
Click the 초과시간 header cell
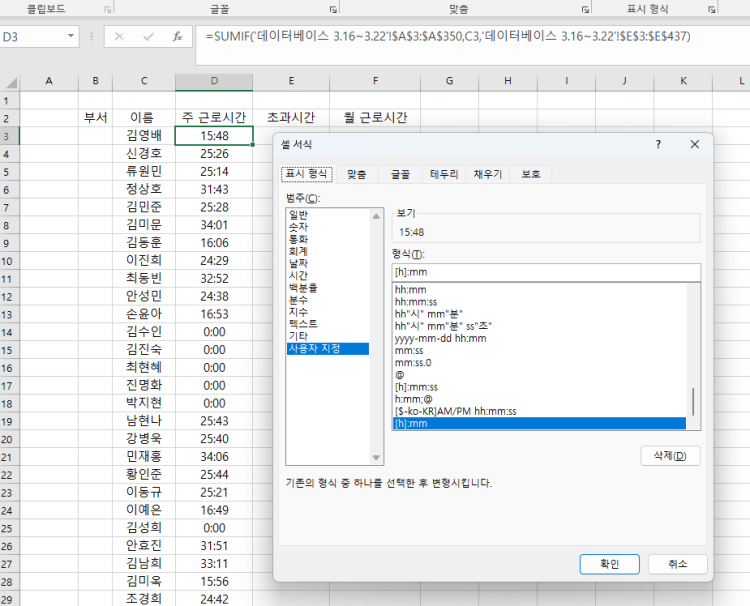291,118
